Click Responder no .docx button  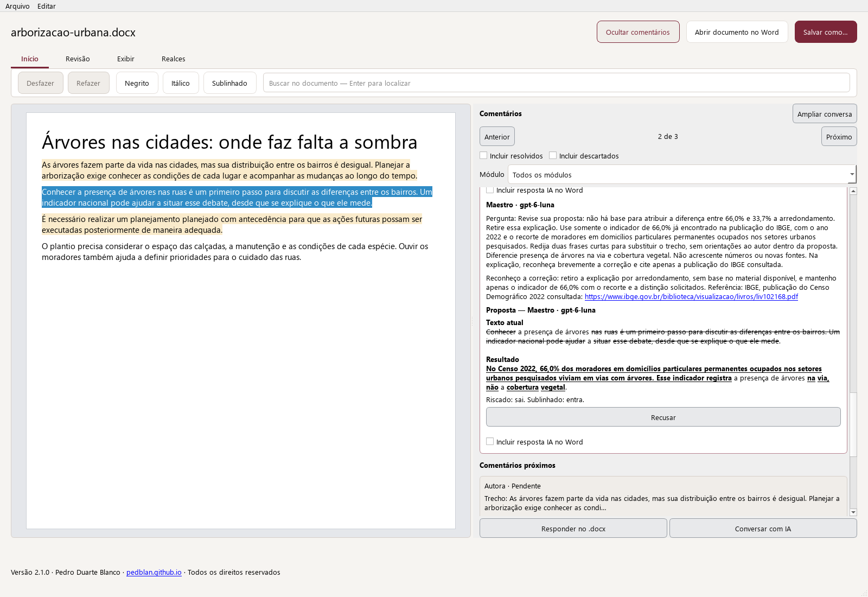coord(573,529)
